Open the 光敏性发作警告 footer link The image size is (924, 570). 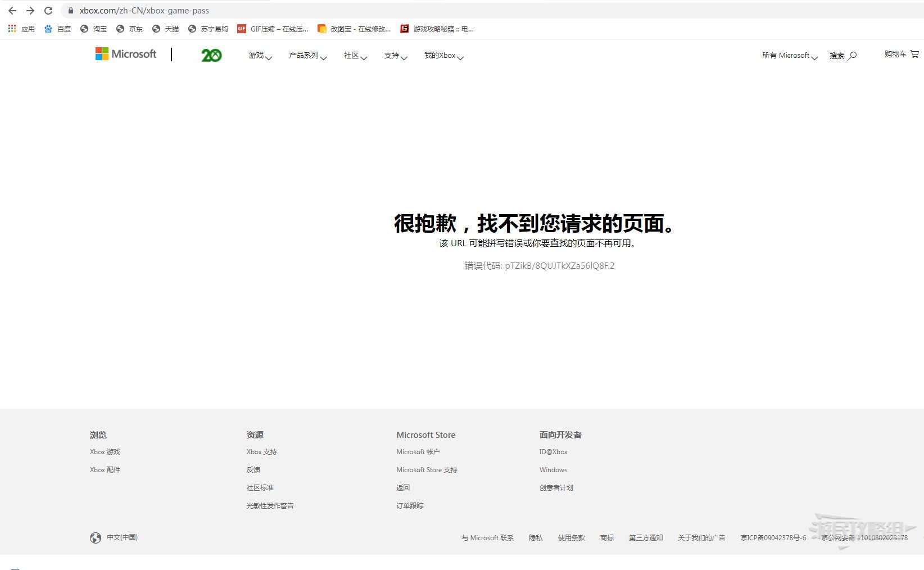[270, 506]
